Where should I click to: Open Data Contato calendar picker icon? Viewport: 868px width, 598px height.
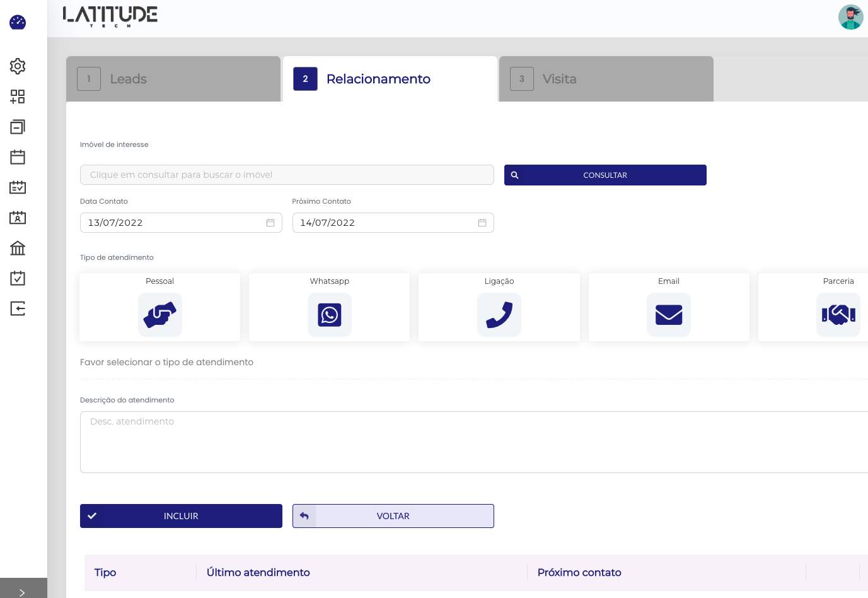click(x=270, y=223)
